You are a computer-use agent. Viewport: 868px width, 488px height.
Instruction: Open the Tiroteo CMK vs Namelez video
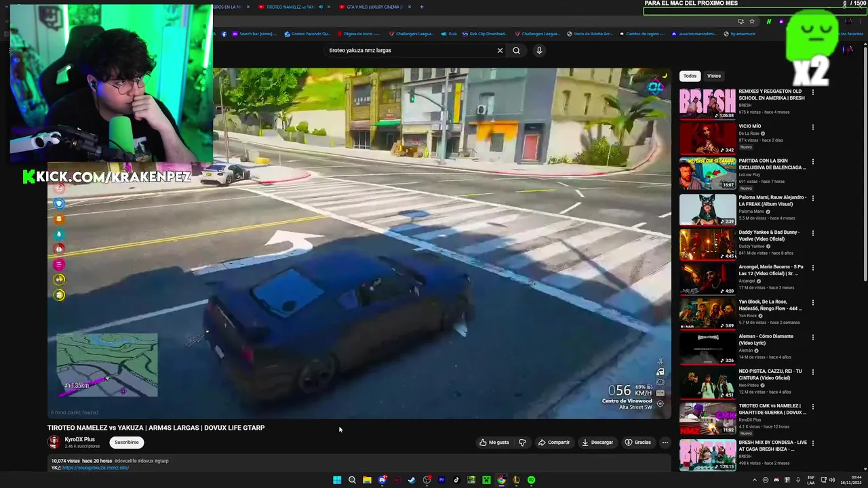click(x=707, y=418)
